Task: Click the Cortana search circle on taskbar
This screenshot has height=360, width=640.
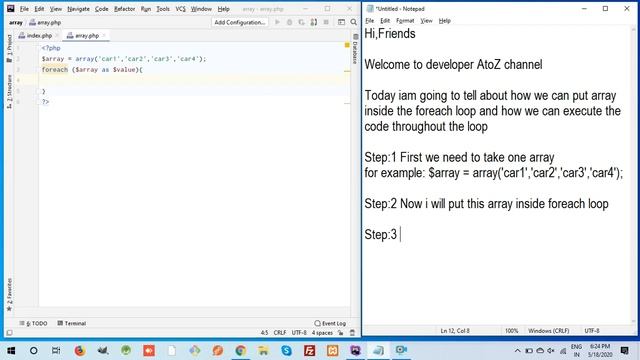Action: click(x=33, y=350)
